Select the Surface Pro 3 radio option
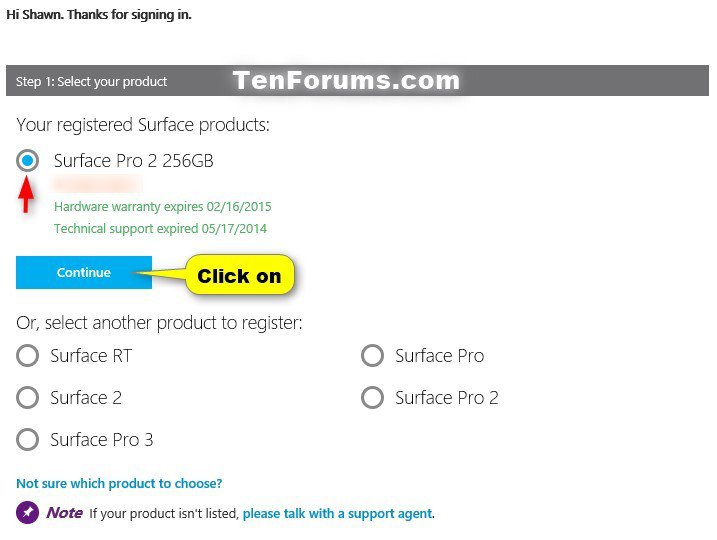 27,439
